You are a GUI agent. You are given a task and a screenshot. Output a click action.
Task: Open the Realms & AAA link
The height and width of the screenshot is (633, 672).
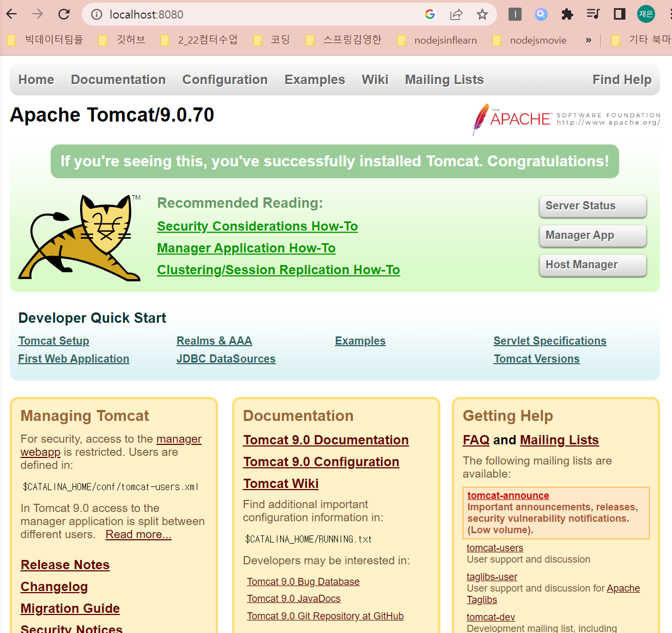point(214,341)
